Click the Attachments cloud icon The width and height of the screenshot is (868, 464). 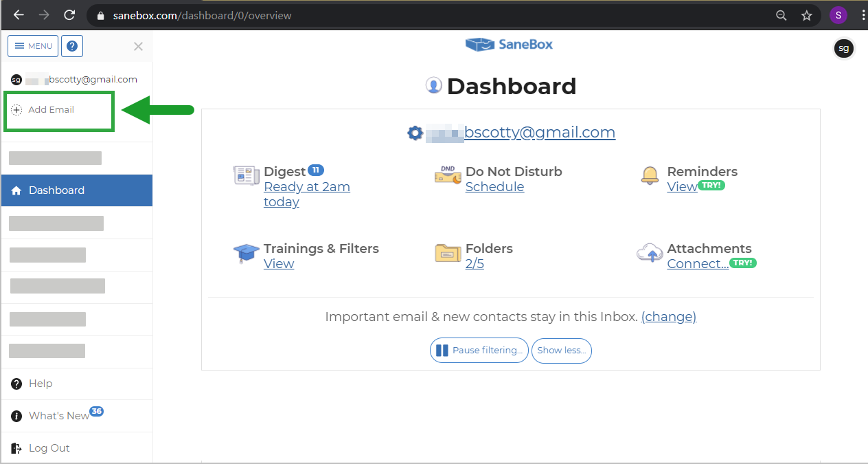(x=650, y=252)
